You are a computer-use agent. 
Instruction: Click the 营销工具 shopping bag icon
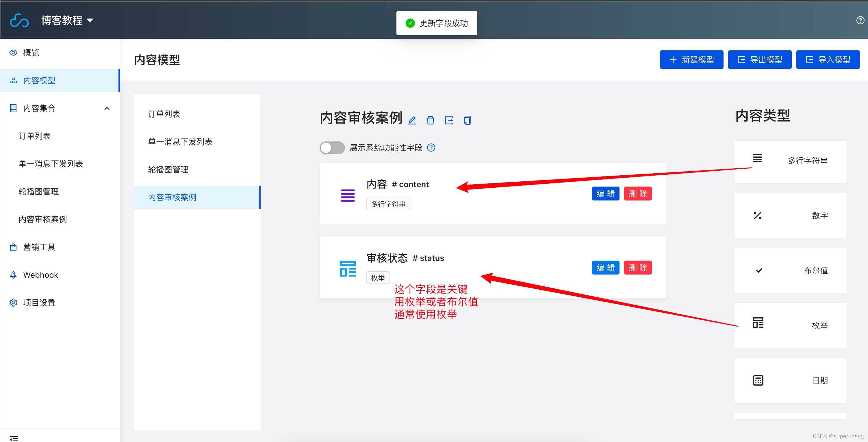coord(13,247)
